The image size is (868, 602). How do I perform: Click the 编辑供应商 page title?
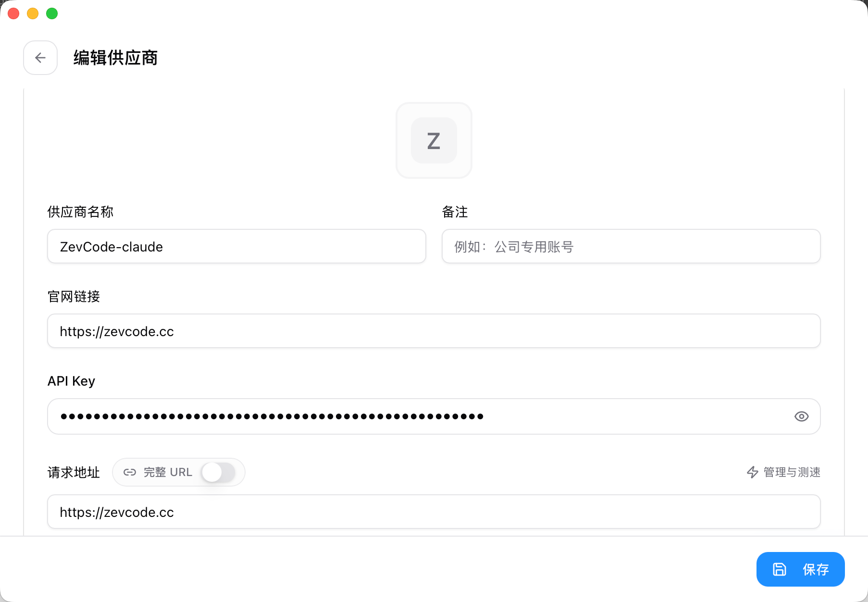[115, 58]
